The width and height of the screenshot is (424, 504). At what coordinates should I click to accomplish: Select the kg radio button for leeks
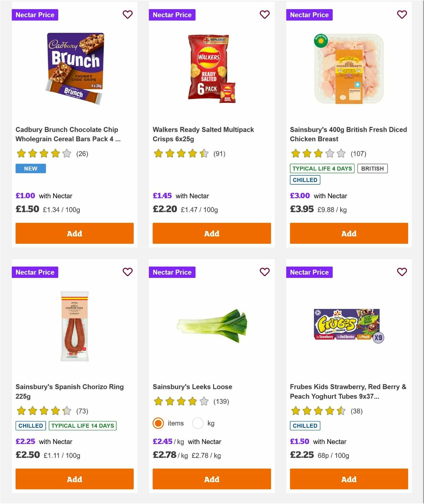point(198,423)
